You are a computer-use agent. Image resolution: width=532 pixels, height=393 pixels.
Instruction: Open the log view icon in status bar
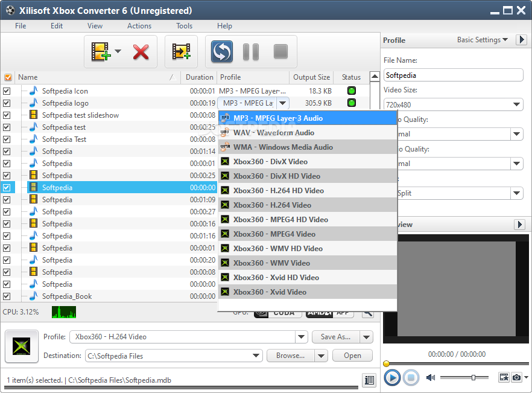(369, 380)
